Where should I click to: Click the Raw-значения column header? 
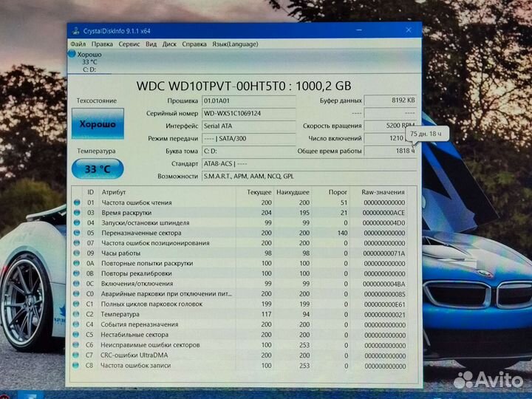pos(383,192)
